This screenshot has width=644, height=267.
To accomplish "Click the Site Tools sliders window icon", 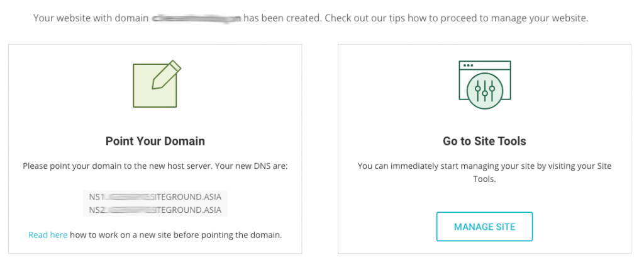I will click(485, 85).
